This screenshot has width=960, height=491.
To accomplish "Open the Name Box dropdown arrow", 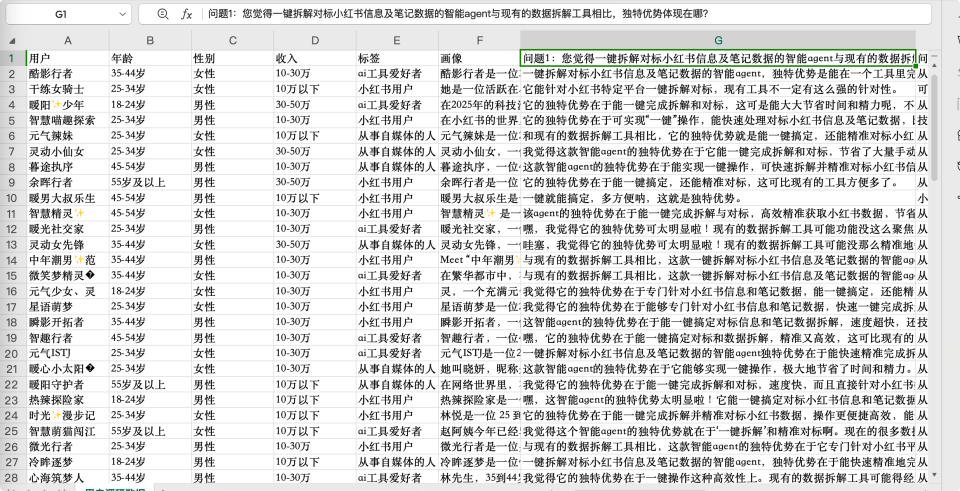I will tap(122, 14).
